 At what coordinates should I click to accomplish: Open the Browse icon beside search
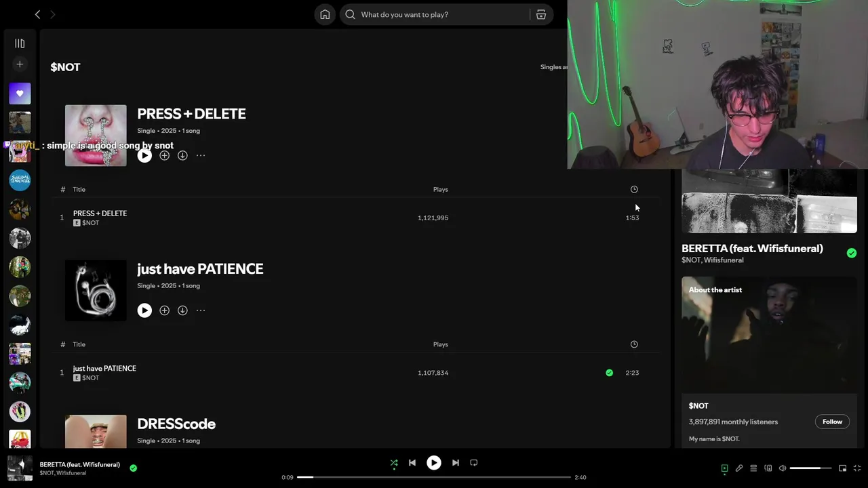click(541, 14)
